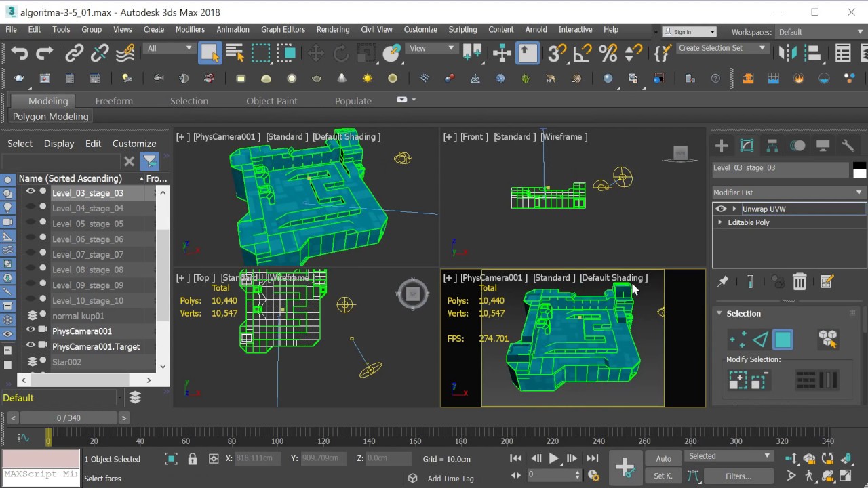Toggle the Selection Lock padlock
This screenshot has height=488, width=868.
[x=192, y=459]
